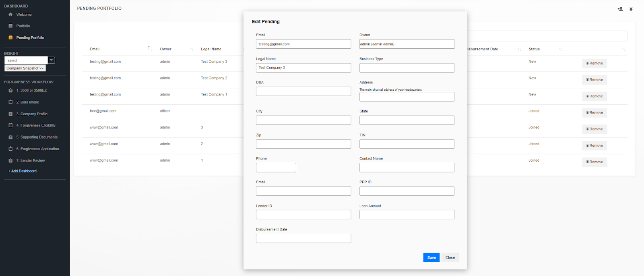Image resolution: width=644 pixels, height=276 pixels.
Task: Click the Pending Portfolio chart icon
Action: click(10, 37)
